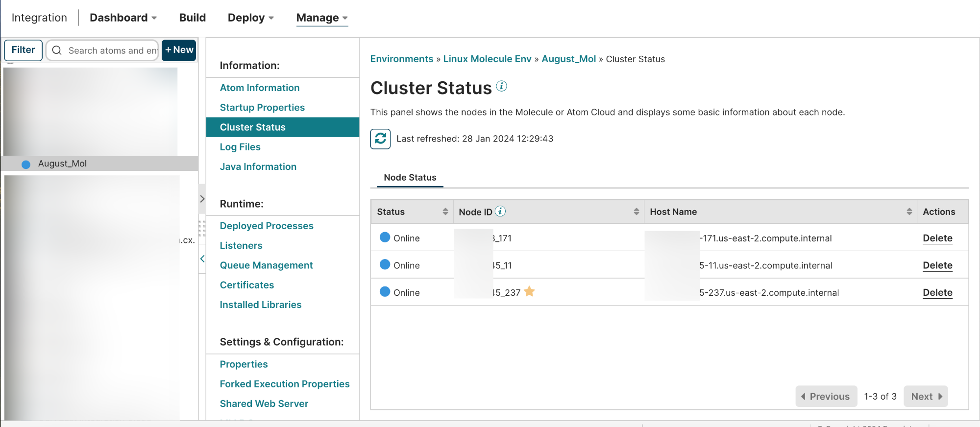Expand the Manage dropdown menu
This screenshot has height=427, width=980.
[322, 18]
